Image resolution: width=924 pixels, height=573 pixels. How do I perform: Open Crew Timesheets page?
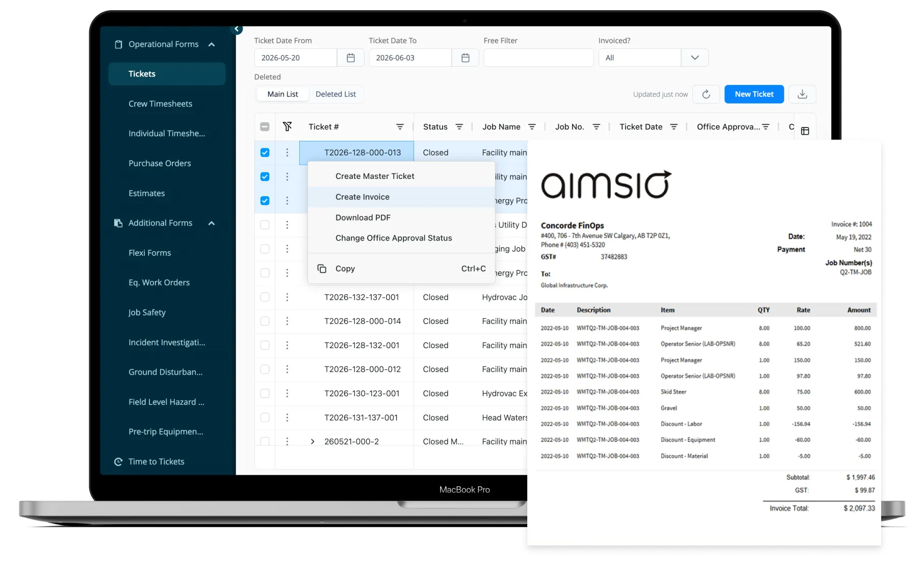[x=160, y=103]
